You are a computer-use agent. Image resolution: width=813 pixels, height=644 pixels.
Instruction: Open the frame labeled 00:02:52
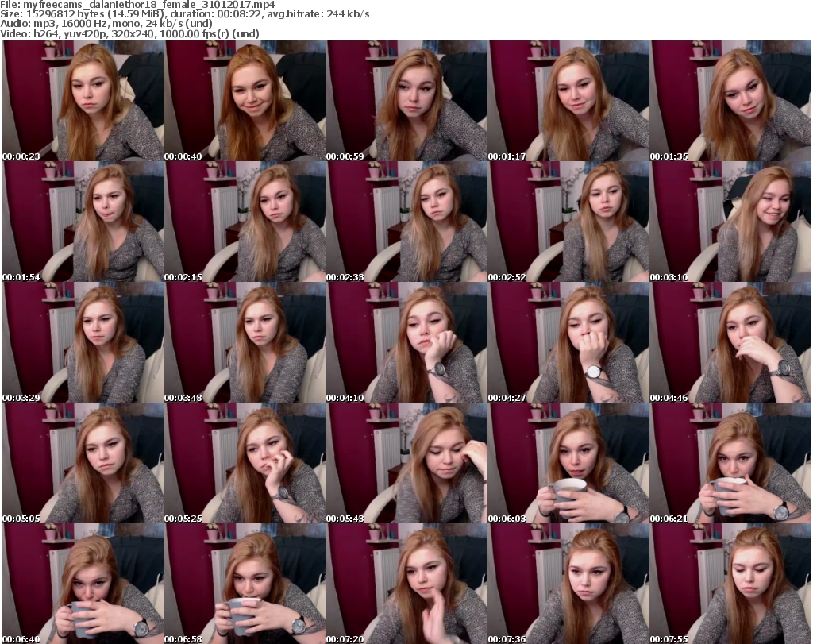[568, 222]
